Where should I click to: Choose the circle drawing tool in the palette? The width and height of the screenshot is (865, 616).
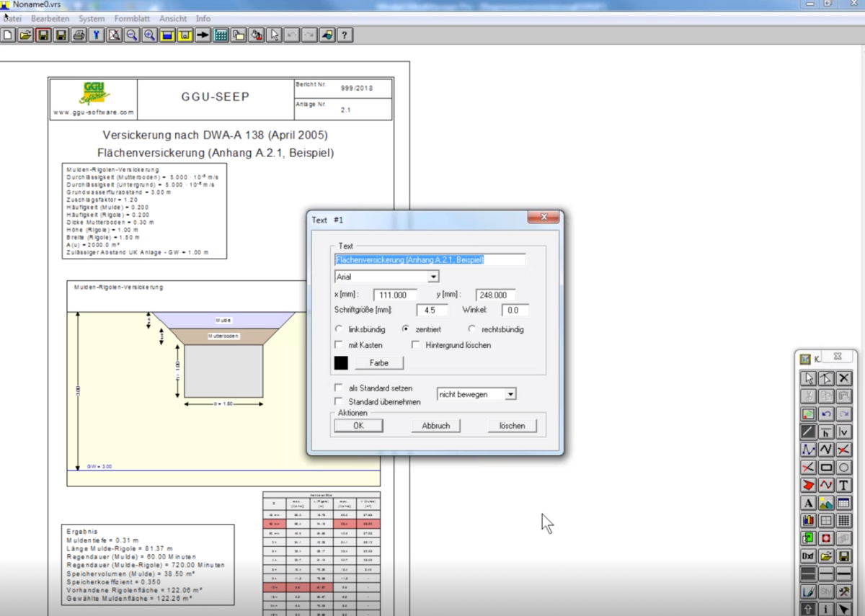[844, 468]
